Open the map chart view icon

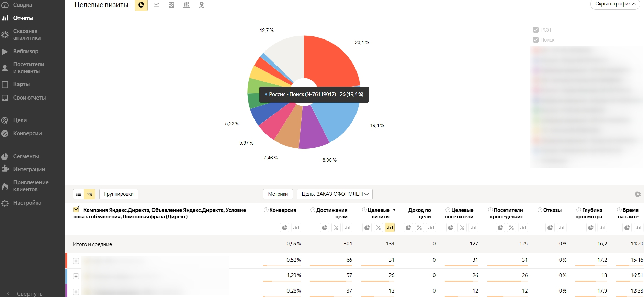coord(202,5)
